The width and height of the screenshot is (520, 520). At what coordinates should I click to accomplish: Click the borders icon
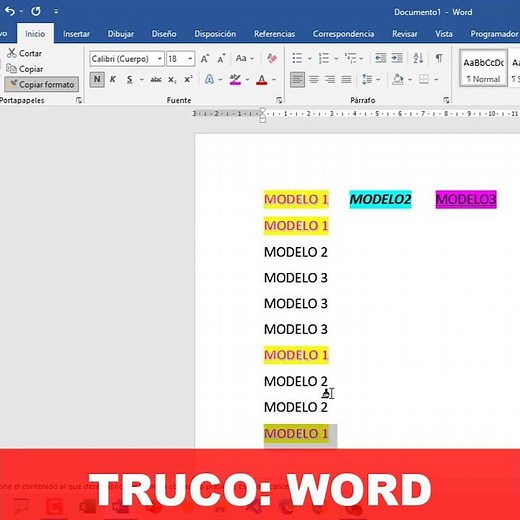(424, 79)
